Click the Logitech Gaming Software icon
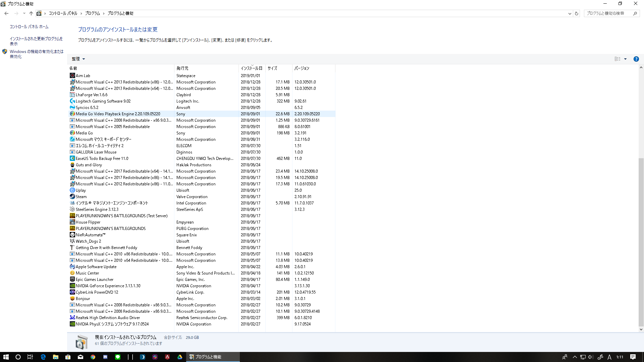 pos(72,101)
